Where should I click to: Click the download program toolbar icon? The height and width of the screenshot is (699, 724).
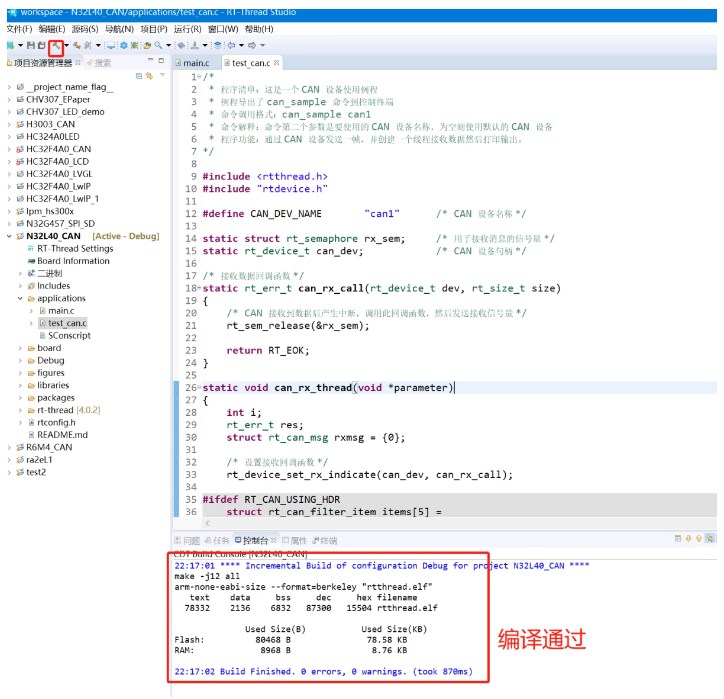click(x=195, y=45)
